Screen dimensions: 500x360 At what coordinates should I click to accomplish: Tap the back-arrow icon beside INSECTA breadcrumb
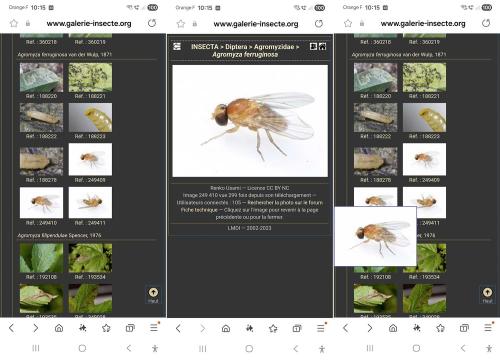pyautogui.click(x=177, y=47)
